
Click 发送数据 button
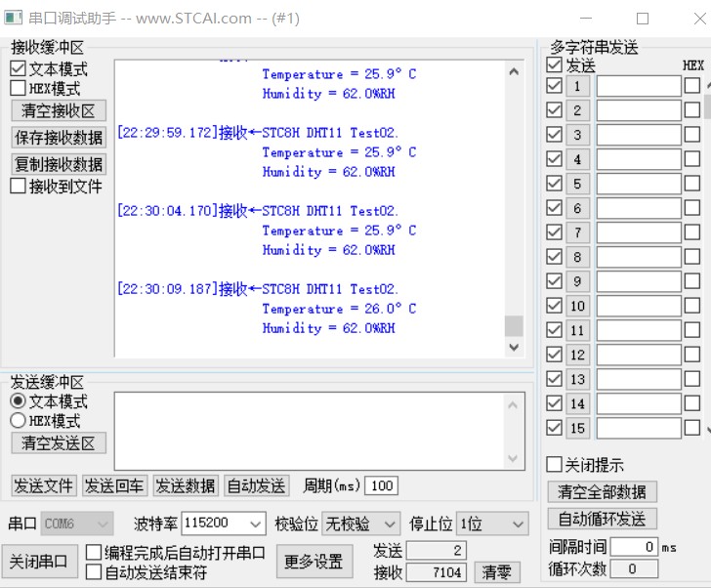pyautogui.click(x=186, y=485)
